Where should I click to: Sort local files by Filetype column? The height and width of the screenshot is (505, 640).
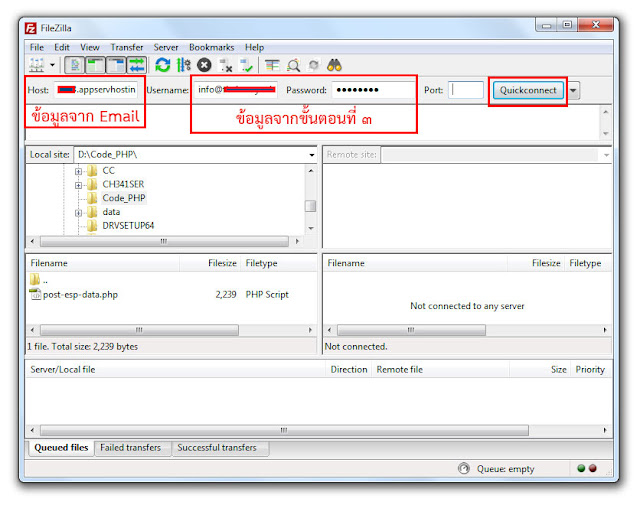point(279,263)
